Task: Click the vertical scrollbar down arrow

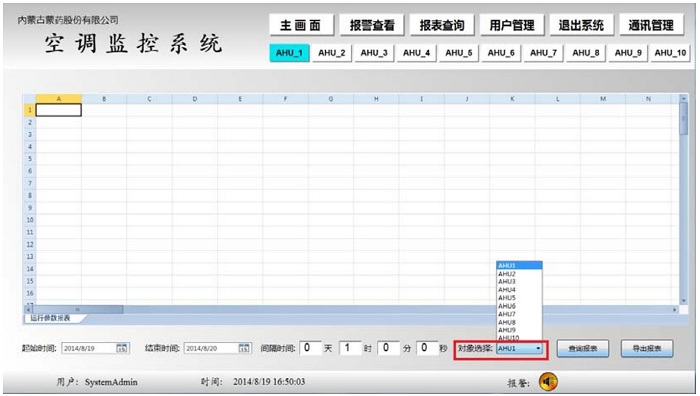Action: (x=683, y=301)
